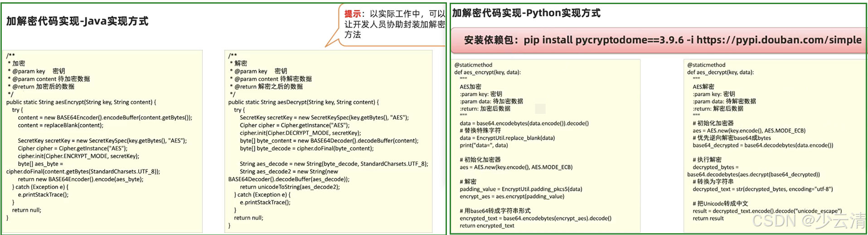The height and width of the screenshot is (235, 868).
Task: Click the comment # 优先逆向解密base64成bytes
Action: point(732,138)
